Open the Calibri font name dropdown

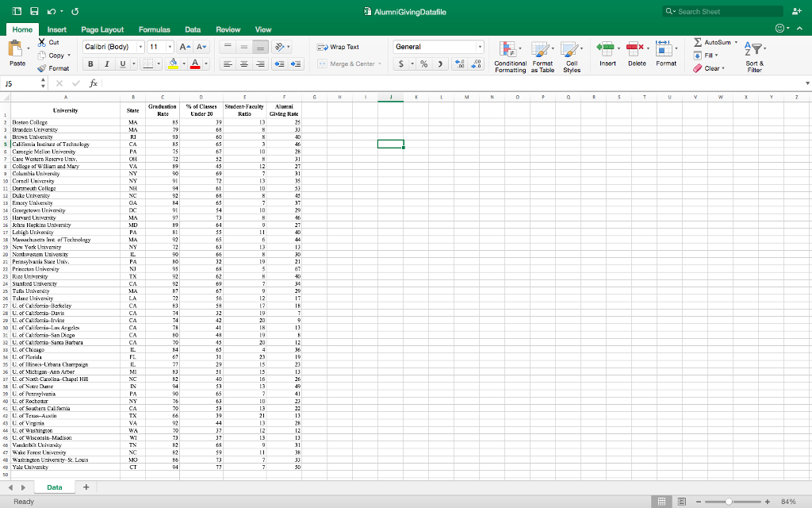140,47
